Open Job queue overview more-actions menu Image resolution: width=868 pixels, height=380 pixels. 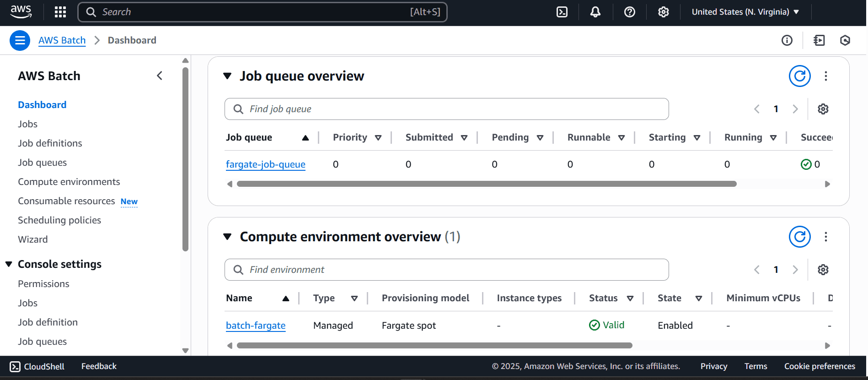826,76
